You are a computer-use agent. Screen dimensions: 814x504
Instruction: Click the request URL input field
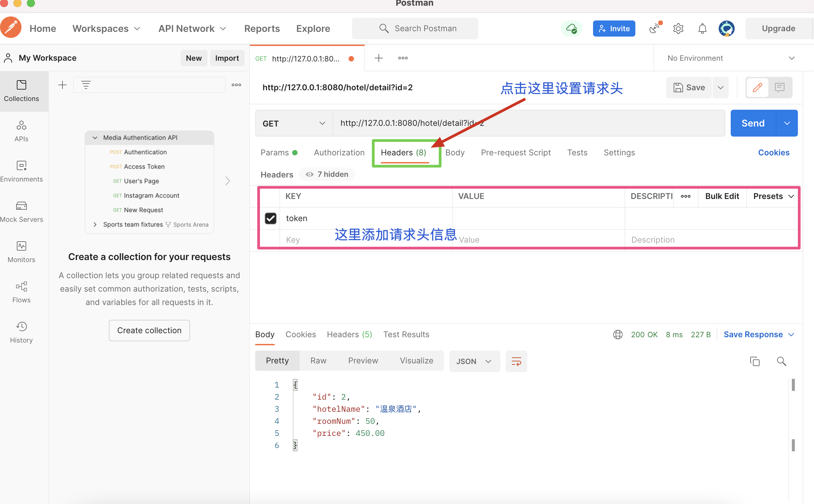[529, 123]
